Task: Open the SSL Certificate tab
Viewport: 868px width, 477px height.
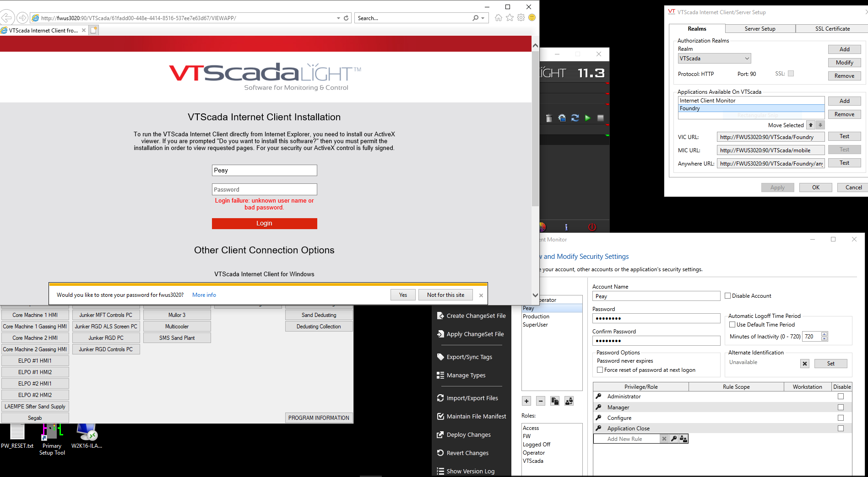Action: pos(832,29)
